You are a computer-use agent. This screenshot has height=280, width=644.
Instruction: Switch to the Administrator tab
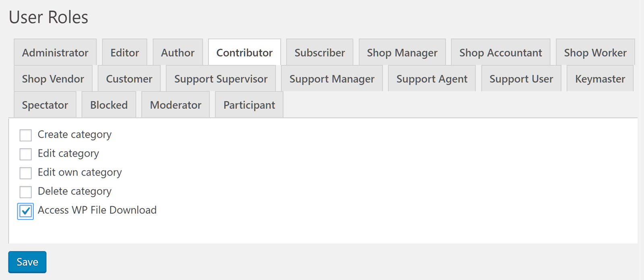point(55,52)
